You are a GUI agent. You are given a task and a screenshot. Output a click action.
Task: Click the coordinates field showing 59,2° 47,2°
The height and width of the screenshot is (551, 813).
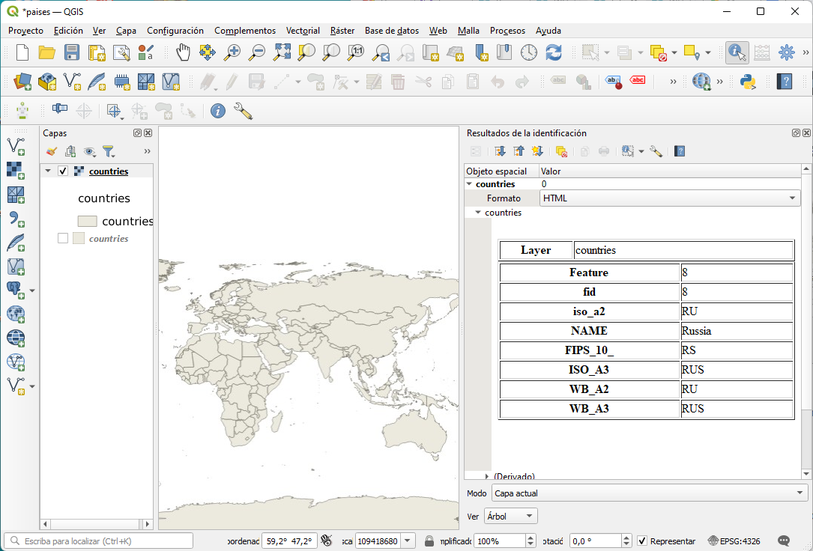coord(289,541)
